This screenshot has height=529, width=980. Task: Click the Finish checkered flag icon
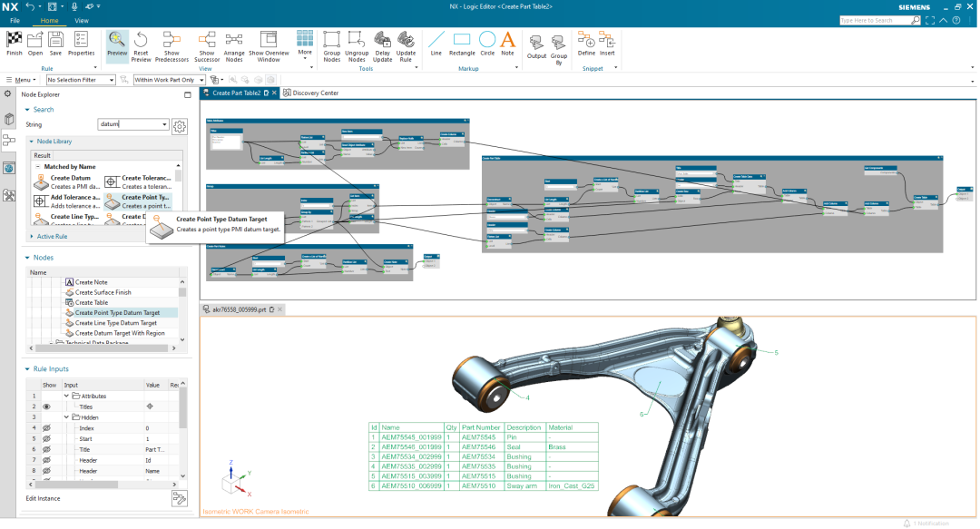[x=14, y=40]
